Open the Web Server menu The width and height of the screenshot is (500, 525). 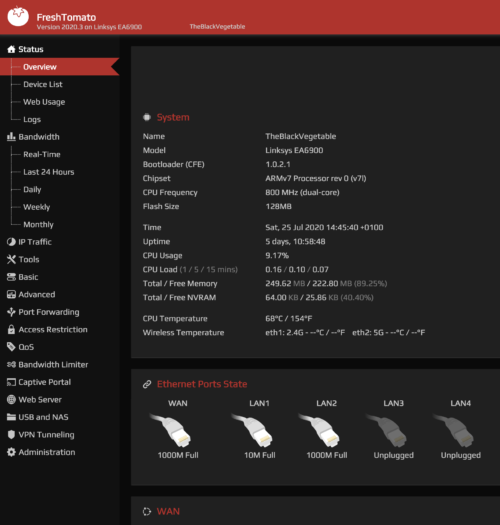point(40,399)
